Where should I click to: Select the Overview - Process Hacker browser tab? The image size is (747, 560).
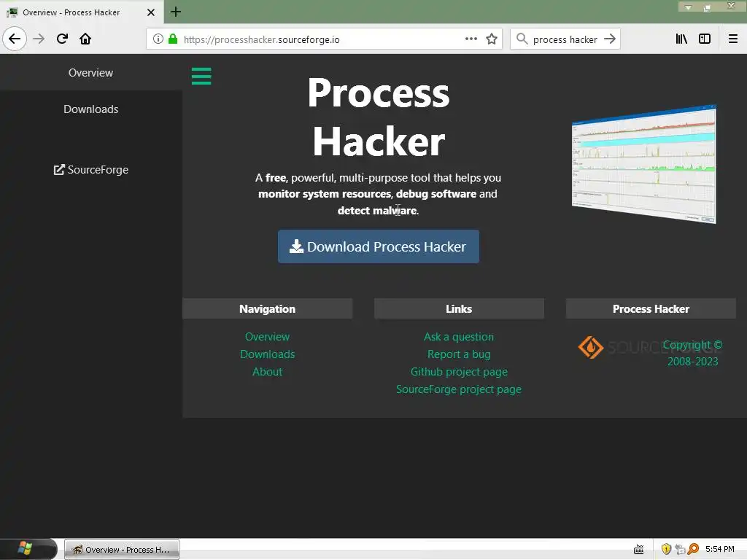(81, 12)
